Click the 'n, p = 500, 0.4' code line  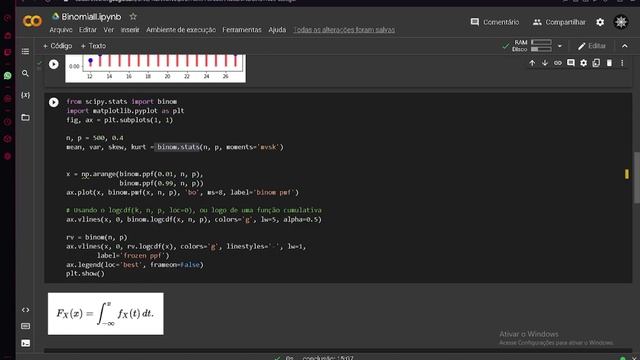pyautogui.click(x=95, y=138)
